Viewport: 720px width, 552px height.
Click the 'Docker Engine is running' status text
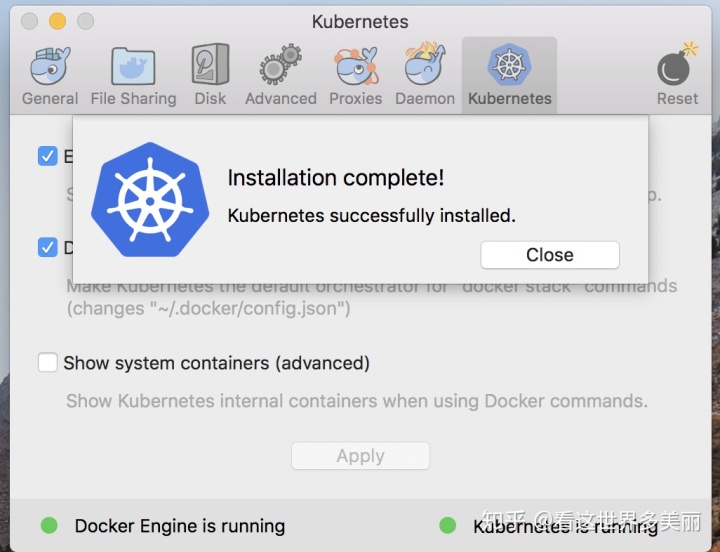pyautogui.click(x=180, y=526)
